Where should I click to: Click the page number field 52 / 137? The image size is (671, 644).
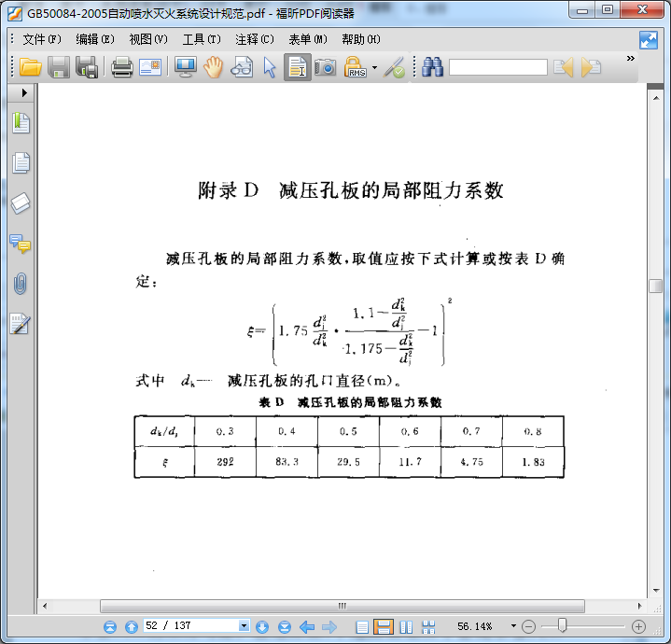(191, 626)
